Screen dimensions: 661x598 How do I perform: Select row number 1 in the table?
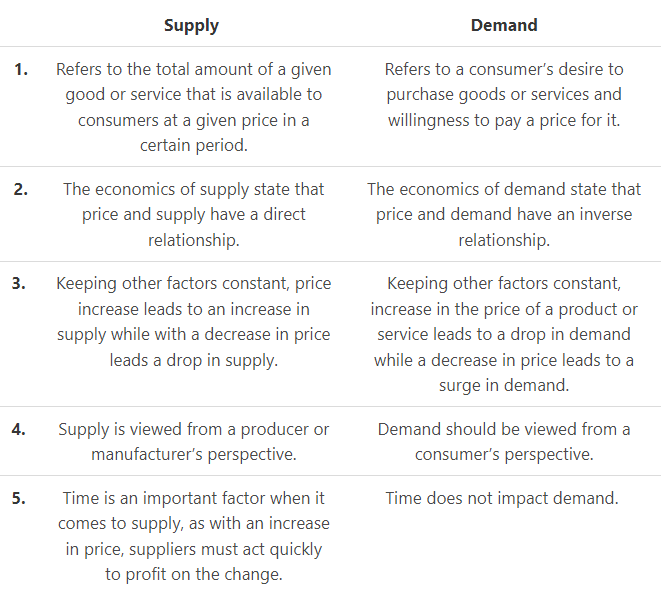coord(21,70)
